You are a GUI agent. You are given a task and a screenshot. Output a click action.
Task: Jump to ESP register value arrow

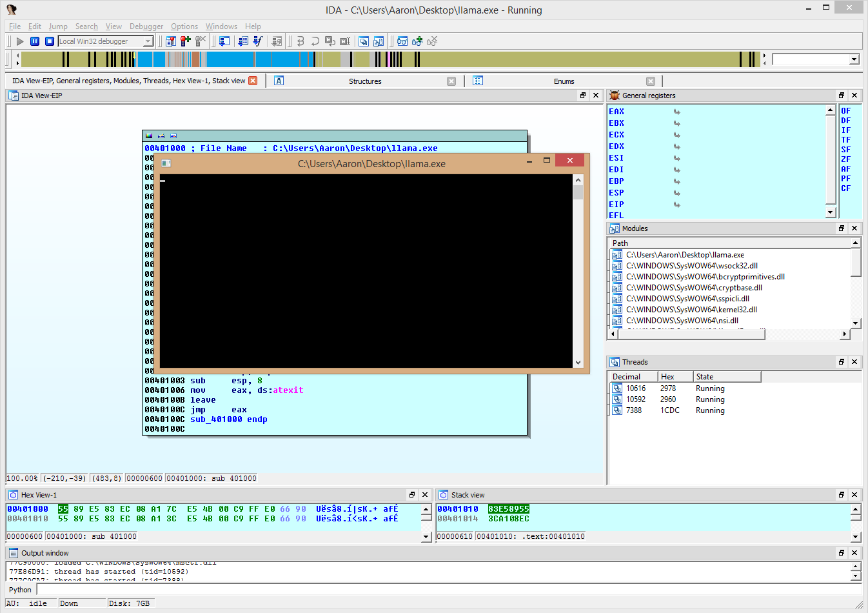(677, 193)
